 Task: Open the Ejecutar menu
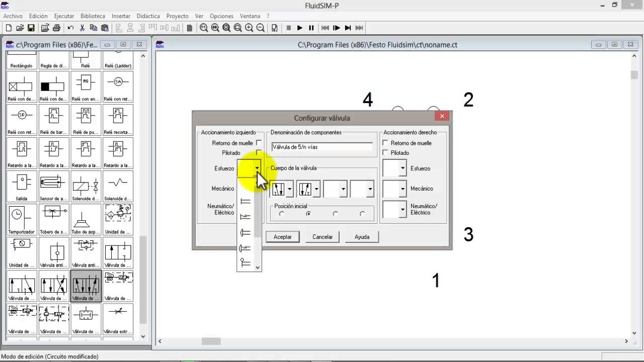tap(64, 16)
